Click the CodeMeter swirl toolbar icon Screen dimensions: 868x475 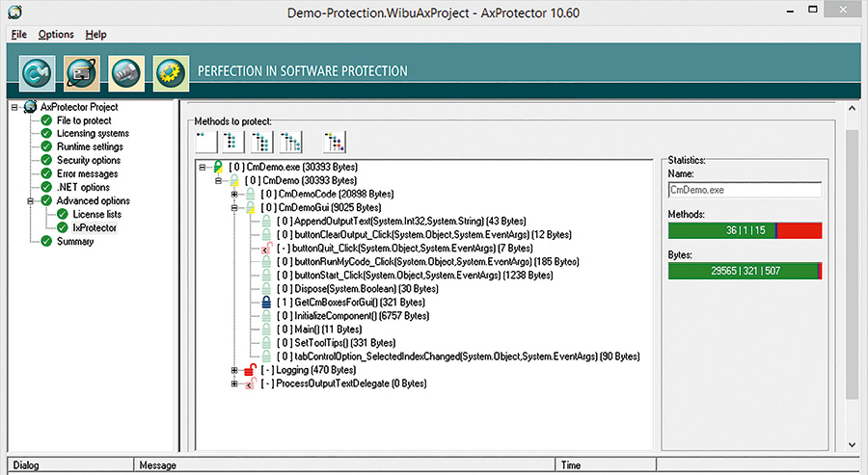[37, 73]
